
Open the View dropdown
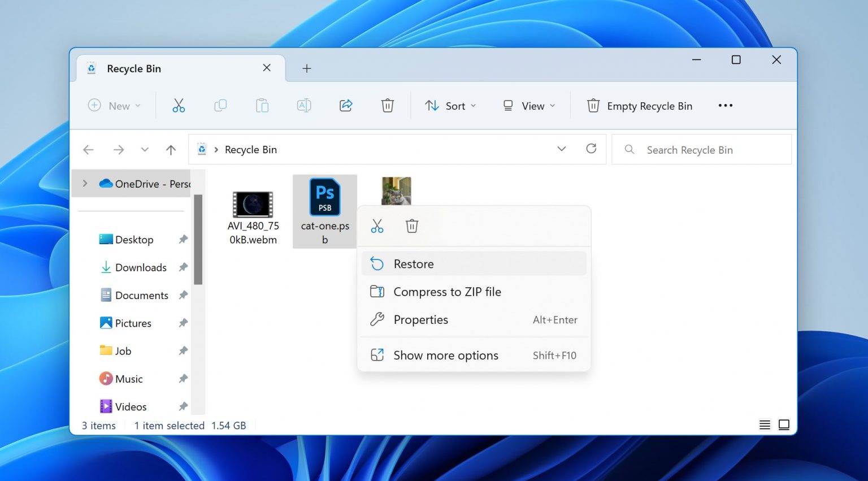point(529,105)
